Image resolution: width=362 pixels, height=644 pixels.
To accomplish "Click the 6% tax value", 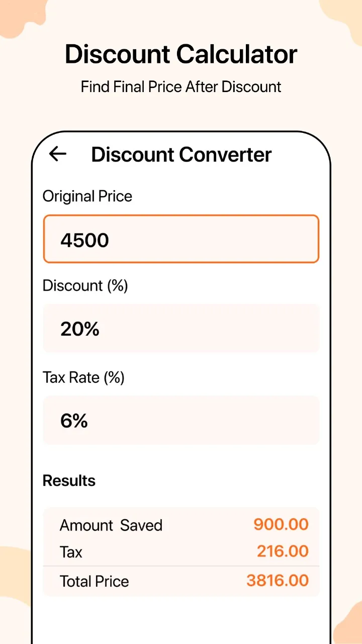I will click(x=74, y=421).
